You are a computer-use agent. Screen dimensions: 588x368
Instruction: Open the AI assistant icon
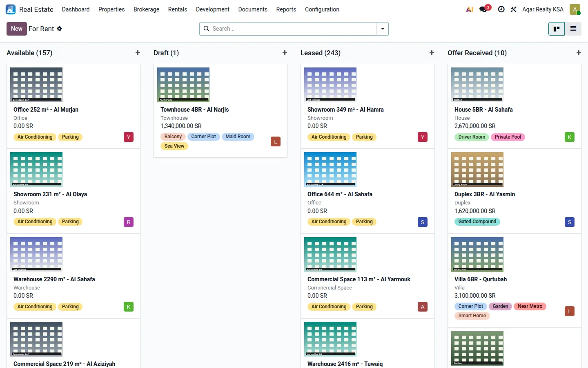(x=470, y=9)
